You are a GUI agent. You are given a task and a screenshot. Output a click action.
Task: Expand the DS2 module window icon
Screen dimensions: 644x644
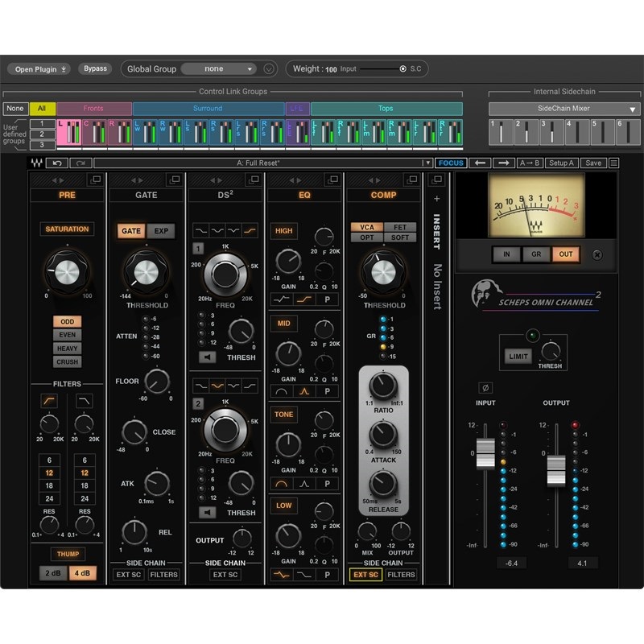254,180
